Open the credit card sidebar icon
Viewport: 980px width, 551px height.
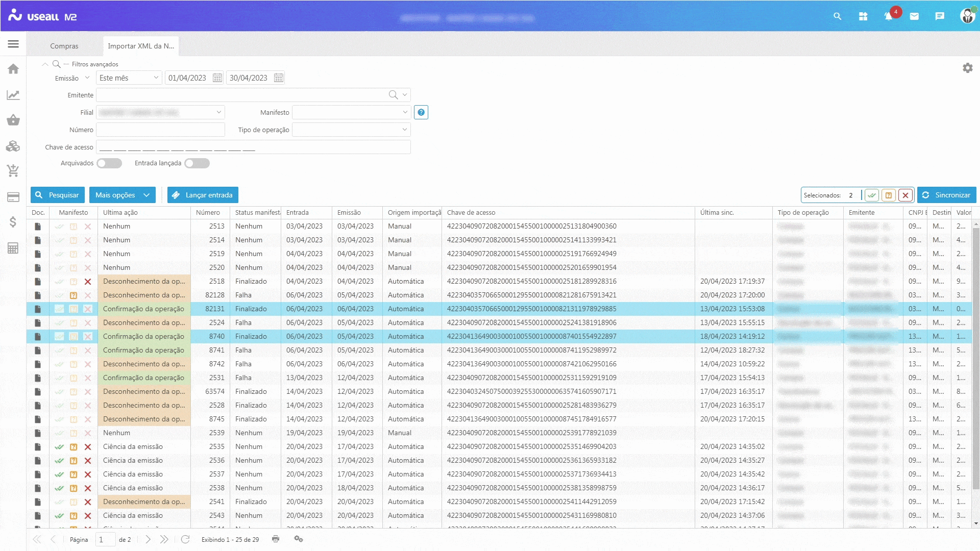coord(13,197)
